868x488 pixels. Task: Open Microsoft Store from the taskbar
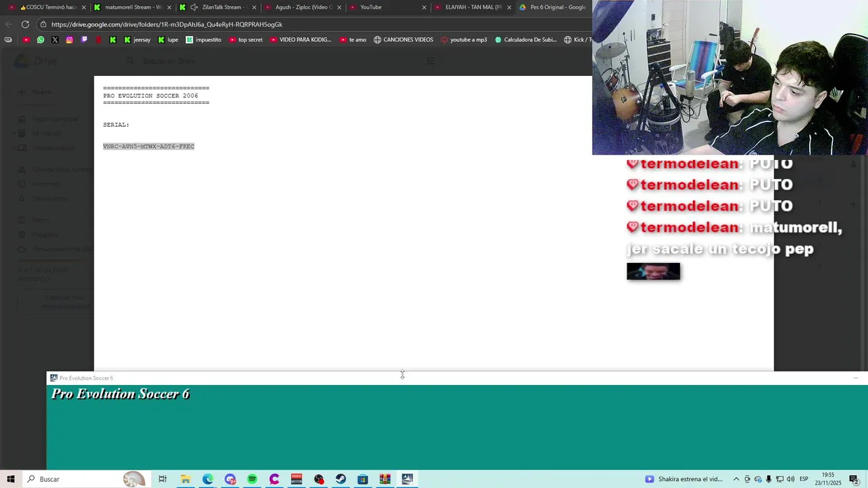tap(363, 479)
